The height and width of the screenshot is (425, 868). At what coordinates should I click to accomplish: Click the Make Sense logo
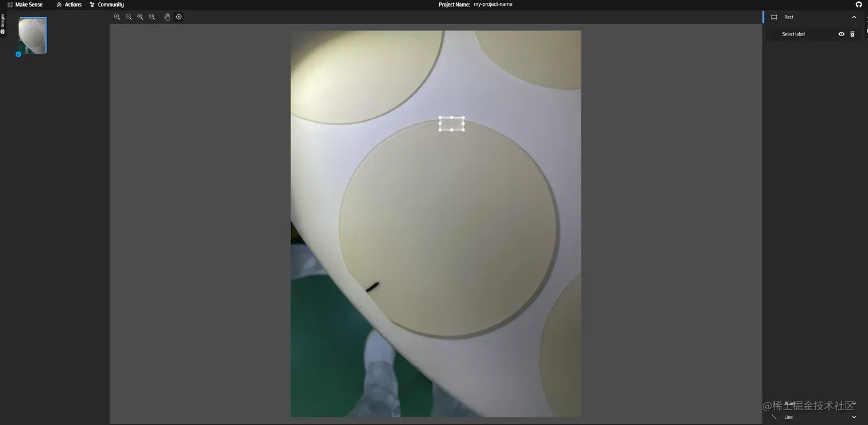point(25,5)
